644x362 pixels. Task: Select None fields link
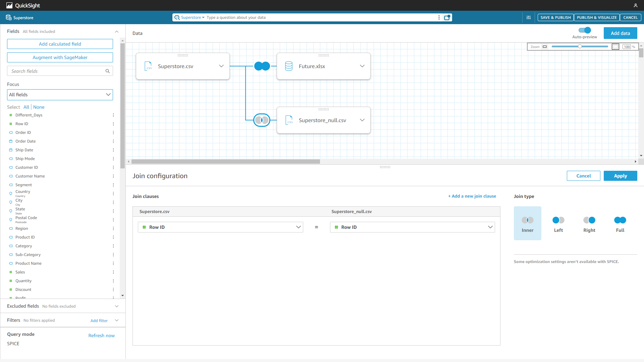click(39, 107)
